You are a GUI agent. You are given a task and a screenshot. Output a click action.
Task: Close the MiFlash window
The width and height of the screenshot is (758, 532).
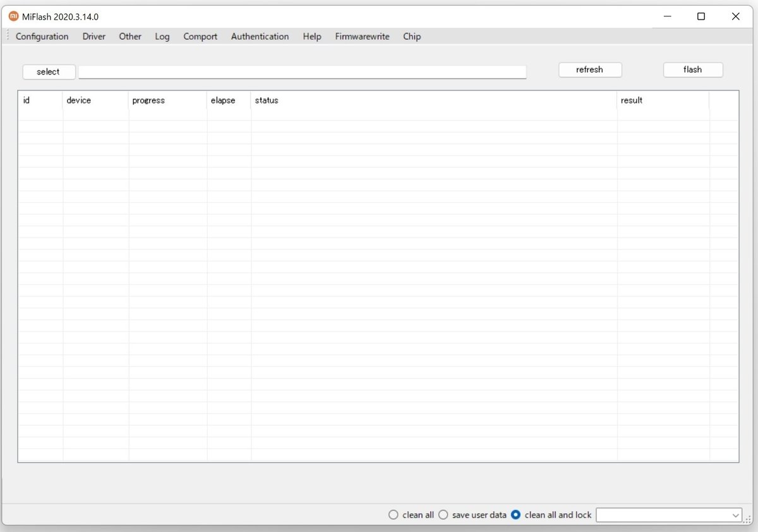pos(735,16)
